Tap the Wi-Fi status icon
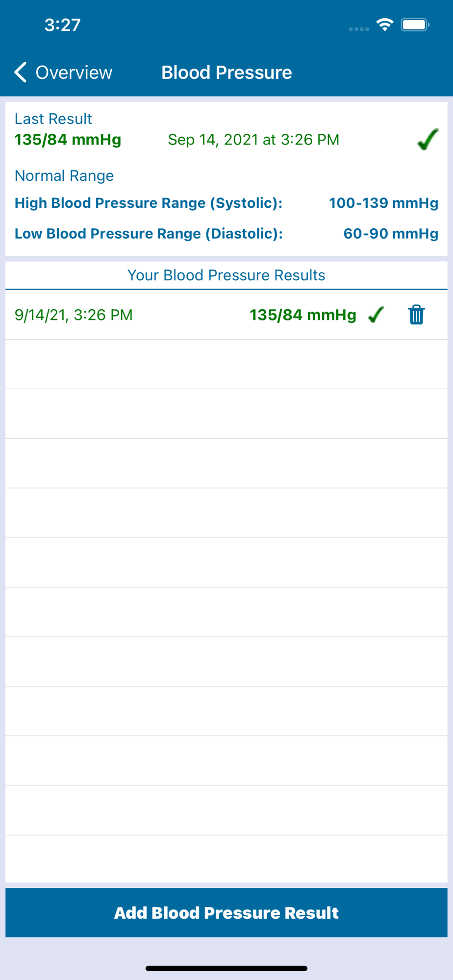The width and height of the screenshot is (453, 980). pyautogui.click(x=385, y=24)
